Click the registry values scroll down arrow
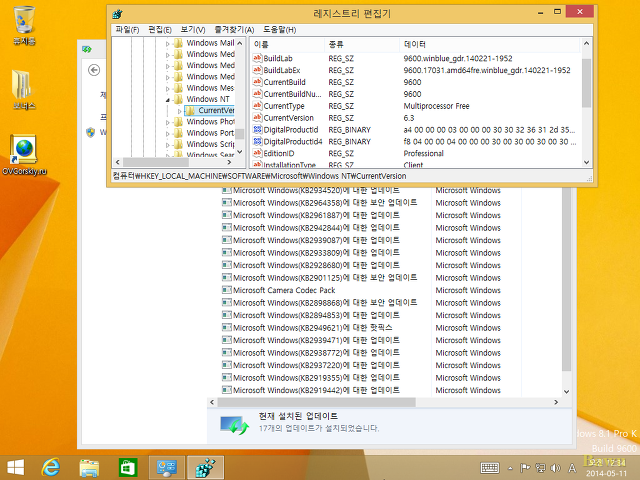Image resolution: width=640 pixels, height=480 pixels. pyautogui.click(x=586, y=162)
